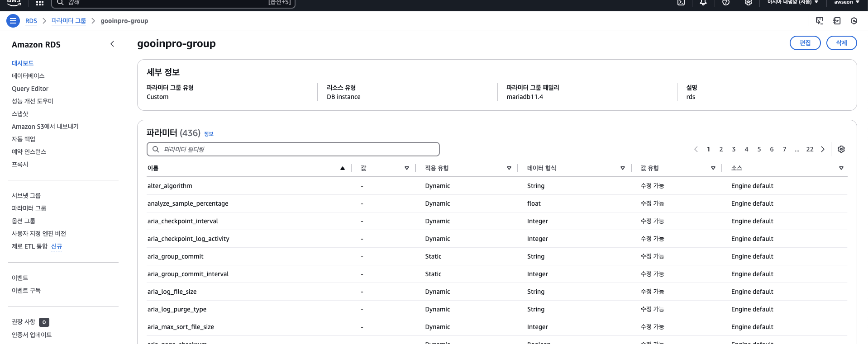Click the alter_algorithm parameter name

[x=170, y=186]
